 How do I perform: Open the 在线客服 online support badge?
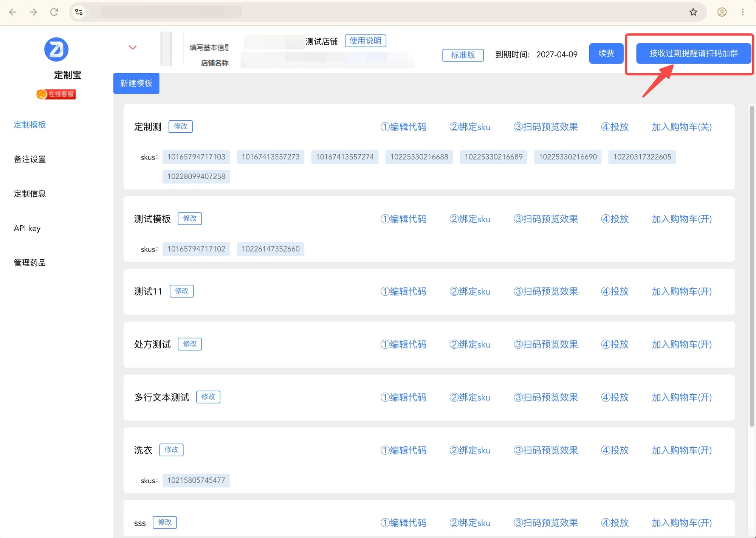[56, 94]
